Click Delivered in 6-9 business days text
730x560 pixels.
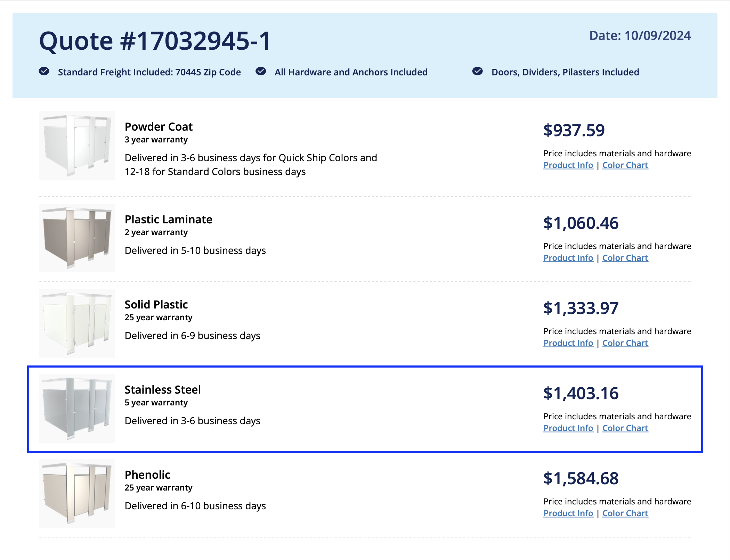click(193, 336)
